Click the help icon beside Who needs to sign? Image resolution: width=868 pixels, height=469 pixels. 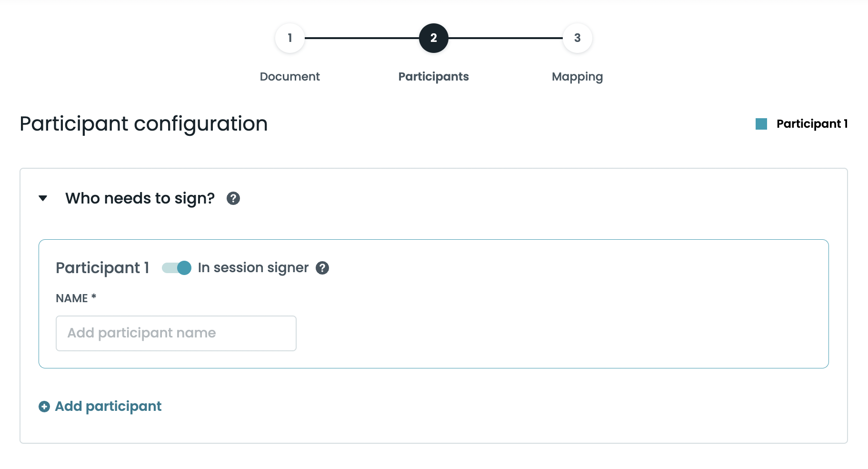point(233,198)
